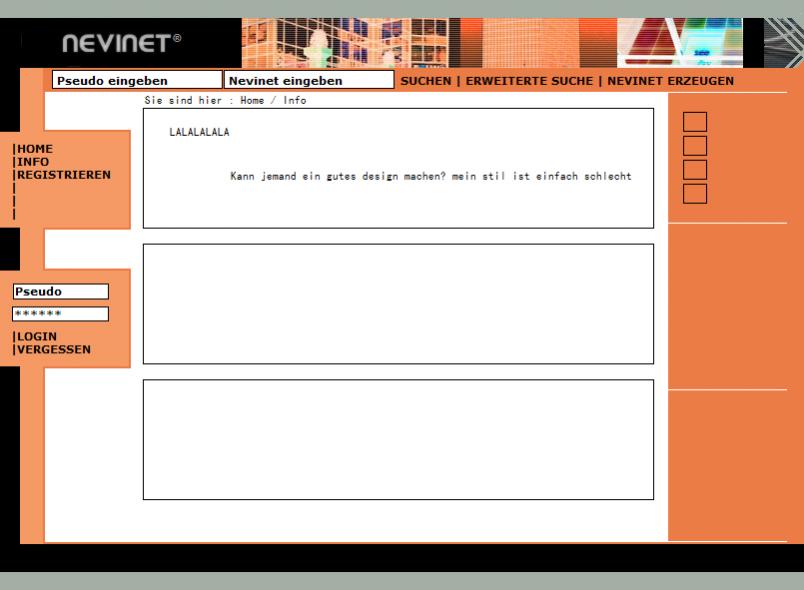Click the SUCHEN search link

[x=425, y=80]
